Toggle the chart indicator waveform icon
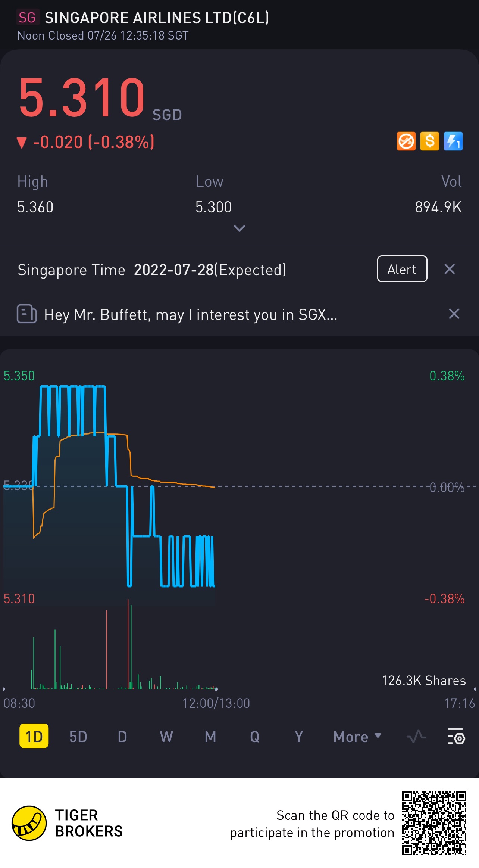Screen dimensions: 479x868 tap(416, 737)
